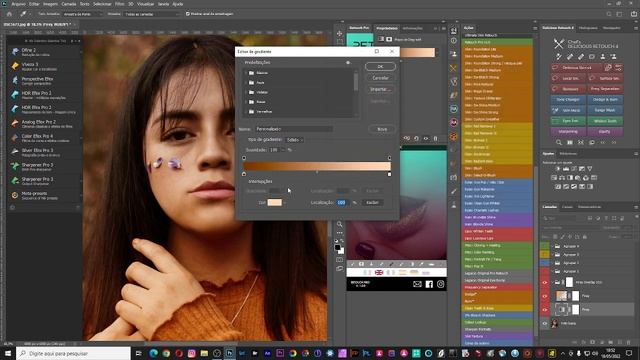Open the Imagem menu
Screen dimensions: 640x360
(51, 4)
